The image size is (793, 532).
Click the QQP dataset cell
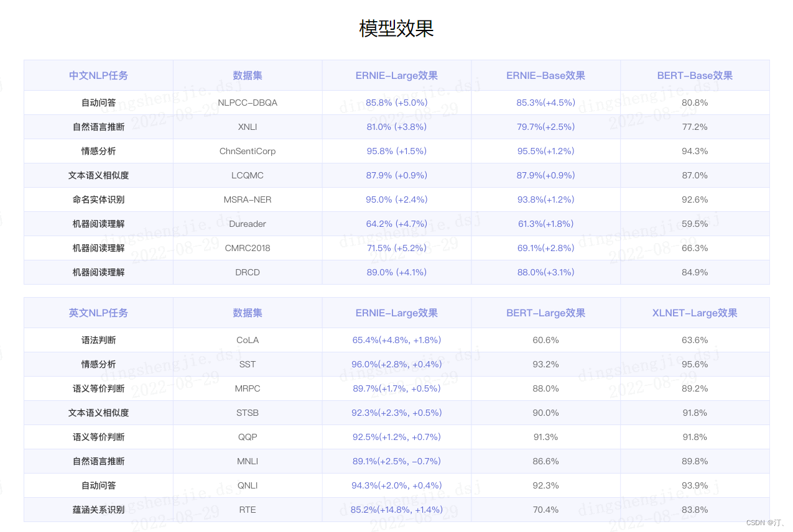coord(248,437)
